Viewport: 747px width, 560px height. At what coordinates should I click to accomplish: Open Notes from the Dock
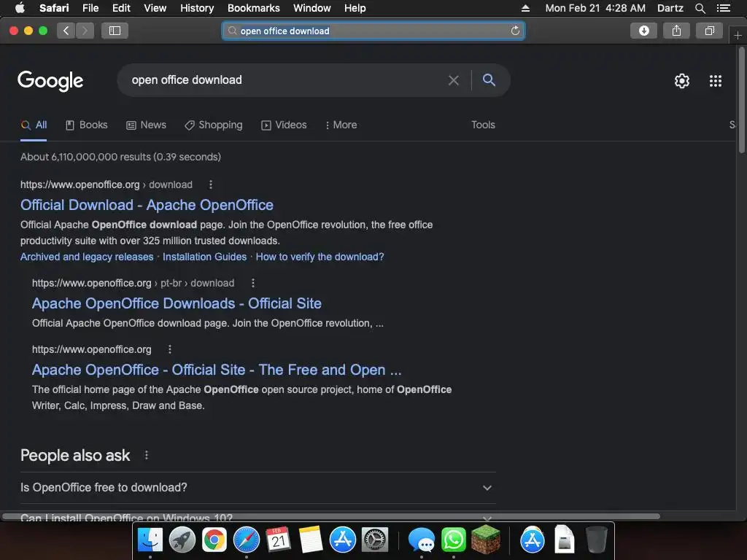coord(311,540)
